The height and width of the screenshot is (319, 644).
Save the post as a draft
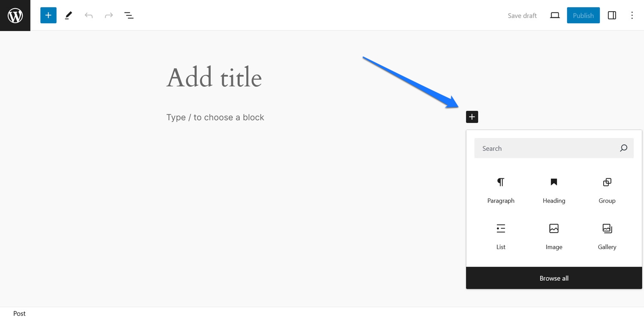(x=522, y=15)
